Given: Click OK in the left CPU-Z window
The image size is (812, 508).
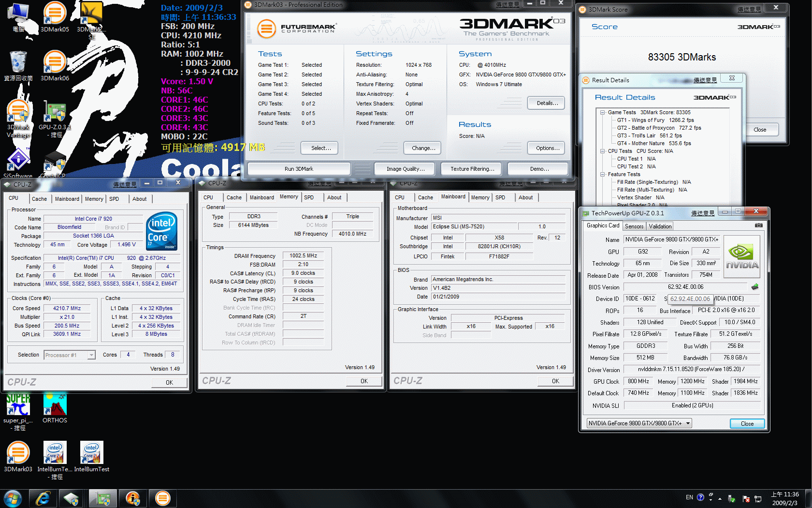Looking at the screenshot, I should click(169, 382).
